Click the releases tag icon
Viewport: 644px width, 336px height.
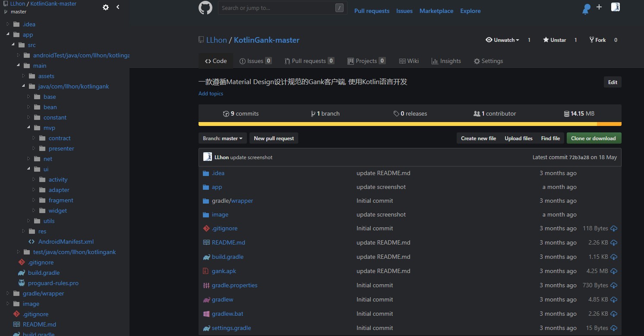coord(396,114)
